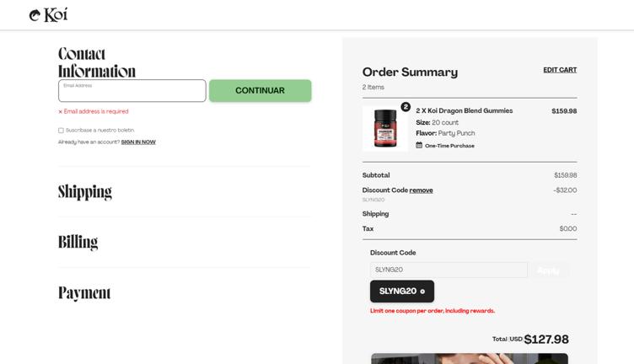The image size is (634, 364).
Task: Expand the Billing section
Action: click(78, 242)
